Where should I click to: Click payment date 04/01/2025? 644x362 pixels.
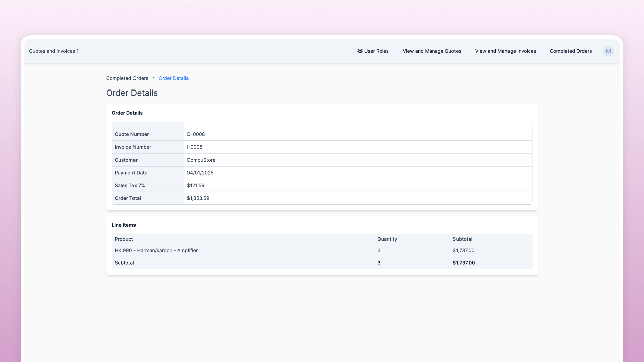200,173
